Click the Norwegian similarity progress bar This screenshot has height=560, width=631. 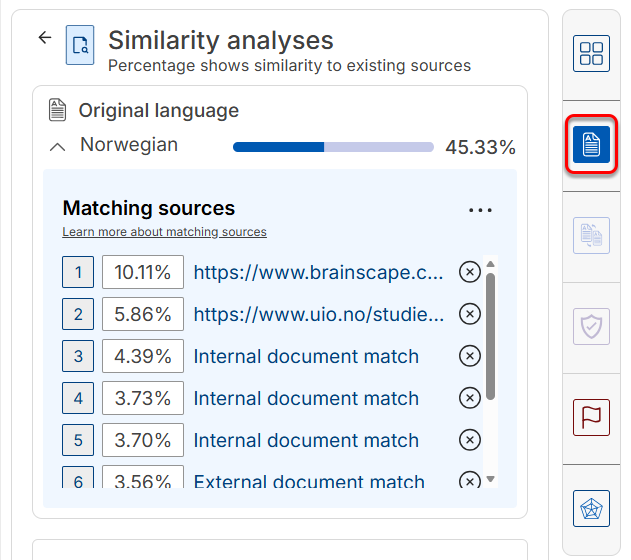[333, 147]
